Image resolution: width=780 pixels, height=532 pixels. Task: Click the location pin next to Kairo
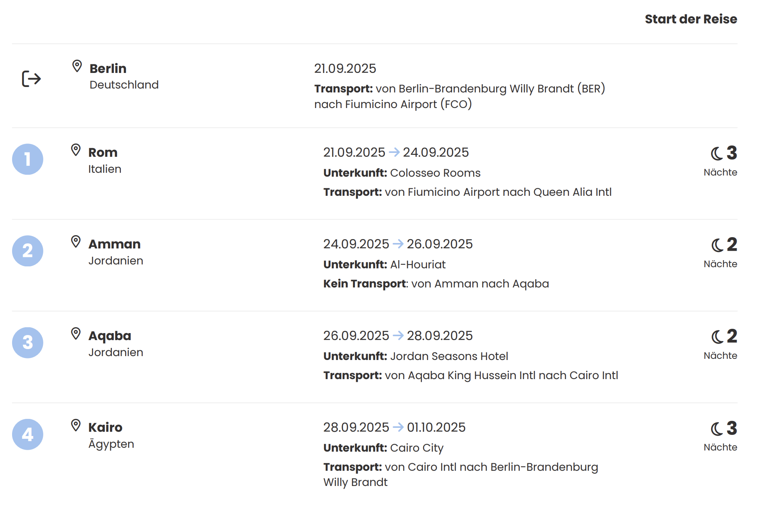point(76,425)
